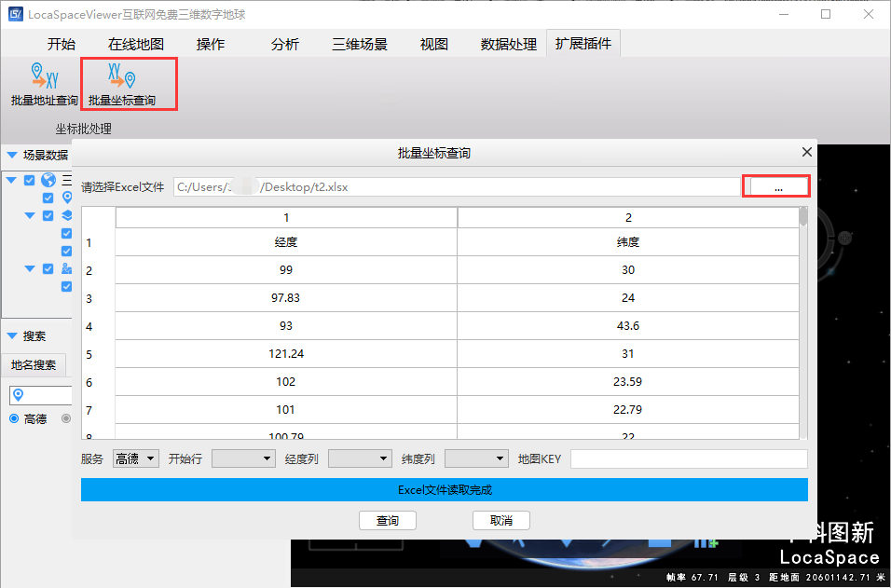Switch to the 开始 ribbon tab

(62, 45)
